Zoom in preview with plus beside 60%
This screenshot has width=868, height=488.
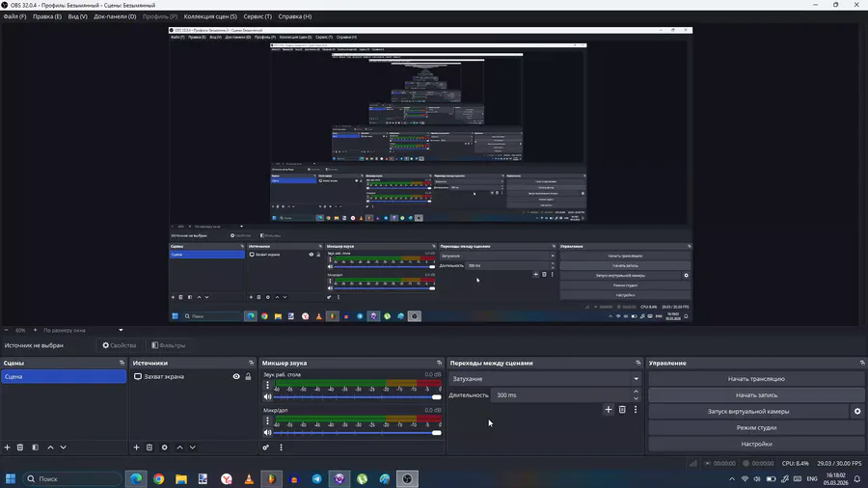click(x=35, y=330)
